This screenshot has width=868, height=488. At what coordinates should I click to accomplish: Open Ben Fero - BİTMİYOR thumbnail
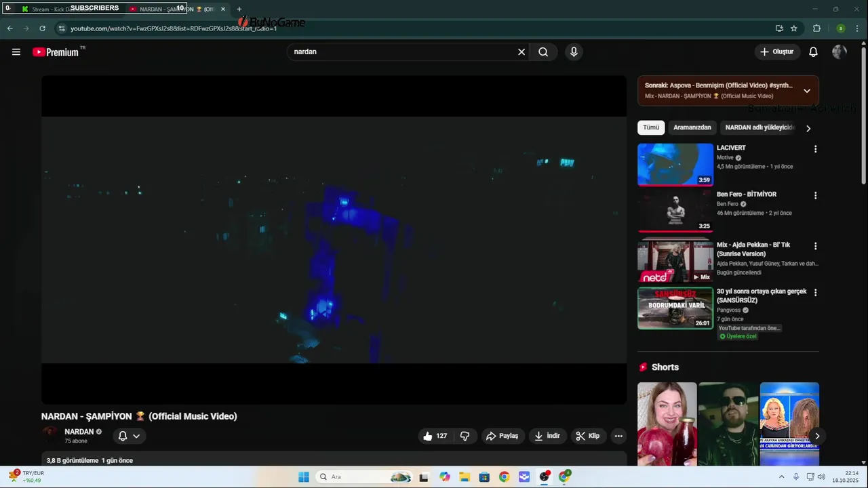click(675, 211)
